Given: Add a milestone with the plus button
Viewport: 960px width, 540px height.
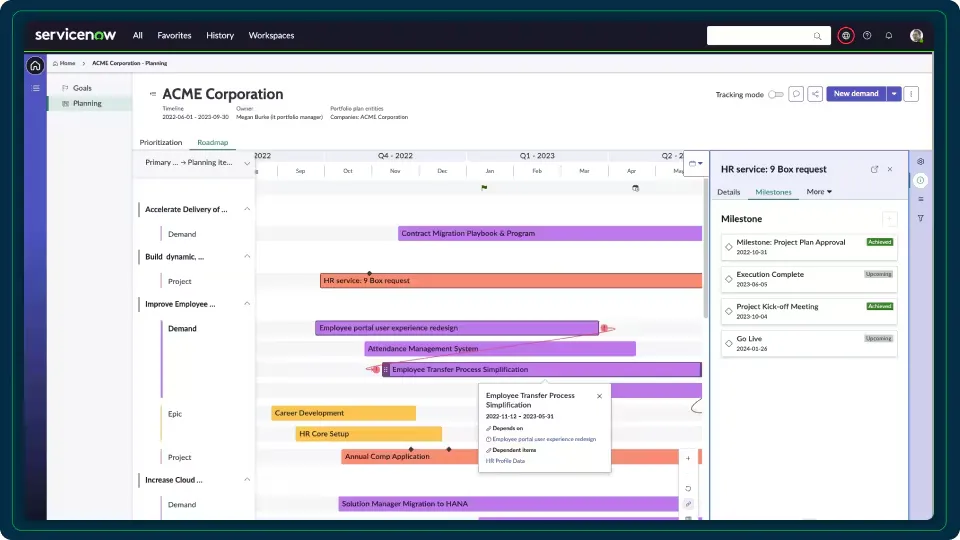Looking at the screenshot, I should point(890,219).
